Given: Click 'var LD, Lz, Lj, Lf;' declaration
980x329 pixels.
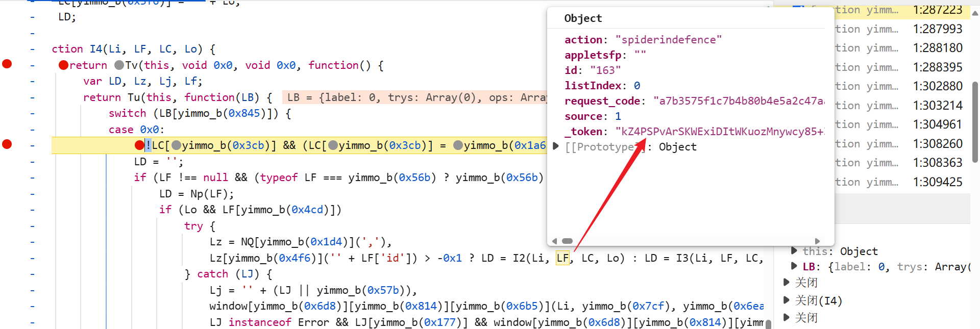Looking at the screenshot, I should 143,81.
